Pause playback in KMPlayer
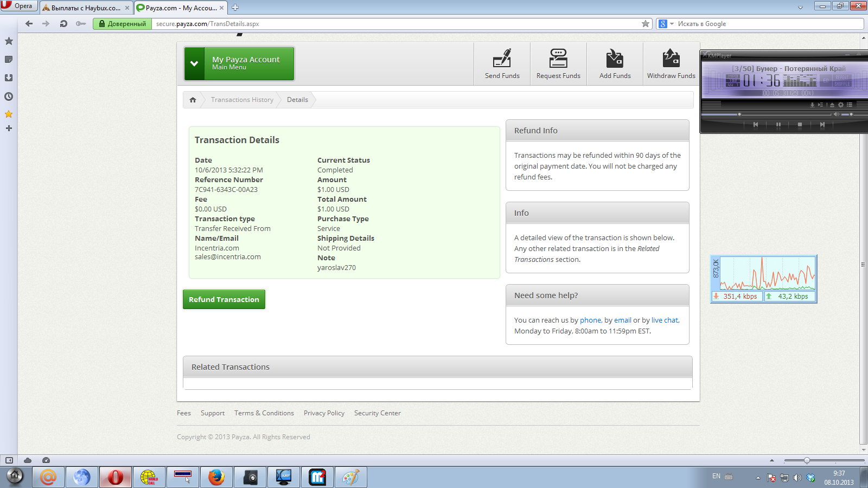The image size is (868, 488). click(x=778, y=125)
